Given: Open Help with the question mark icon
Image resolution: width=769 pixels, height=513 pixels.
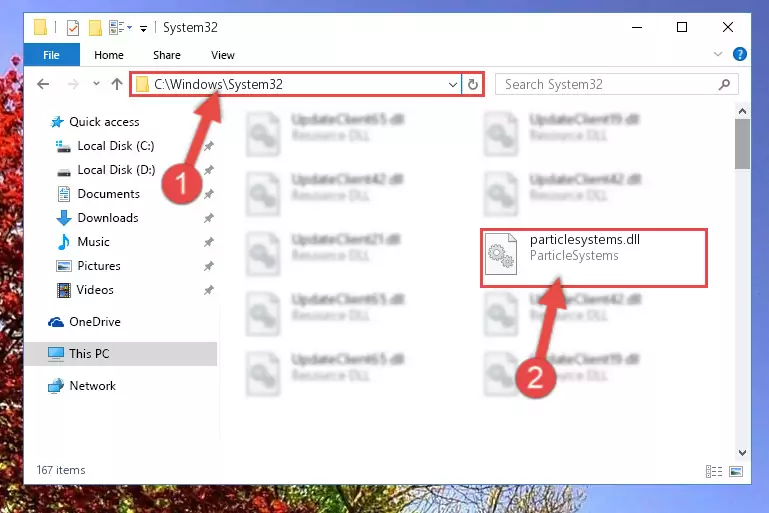Looking at the screenshot, I should point(740,54).
